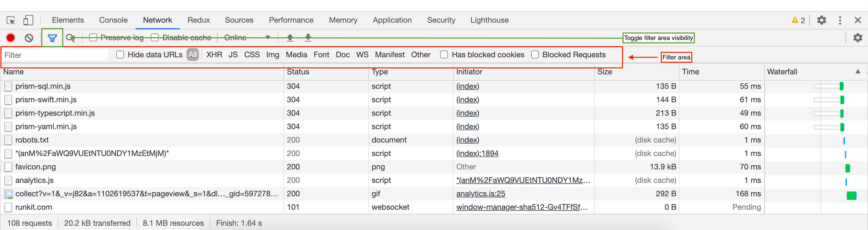Close the DevTools panel

(858, 20)
